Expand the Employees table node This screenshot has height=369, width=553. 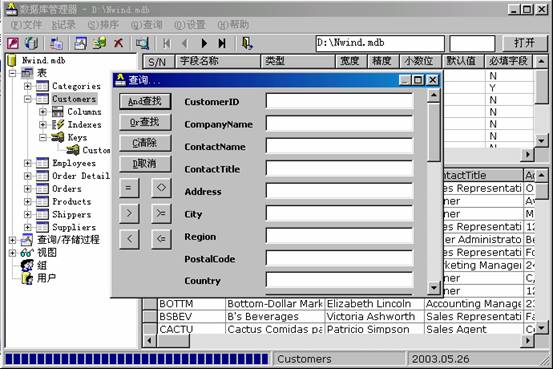(28, 163)
